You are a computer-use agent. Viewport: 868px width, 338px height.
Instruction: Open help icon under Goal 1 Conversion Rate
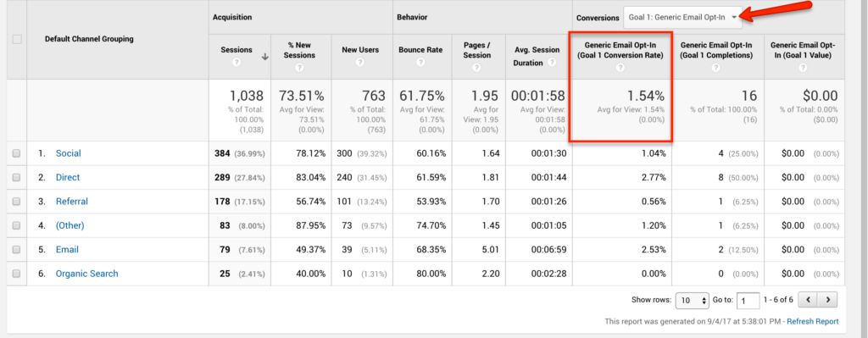[x=620, y=68]
